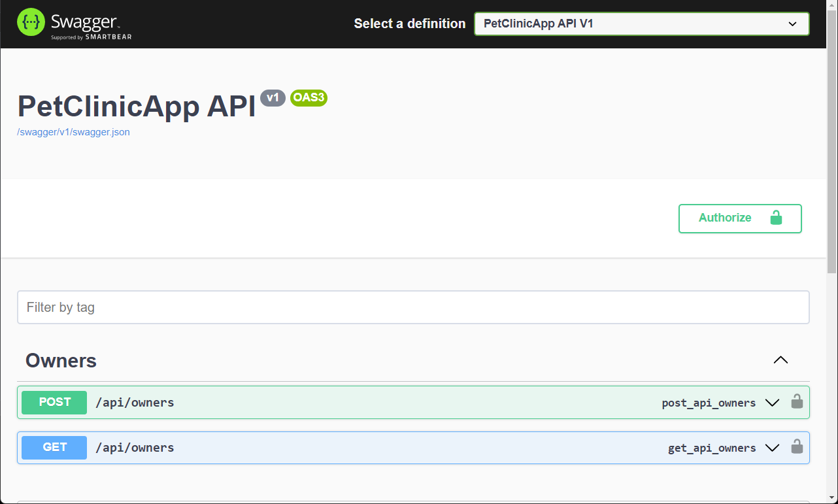Click the /api/owners path in POST row
The image size is (838, 504).
tap(135, 403)
